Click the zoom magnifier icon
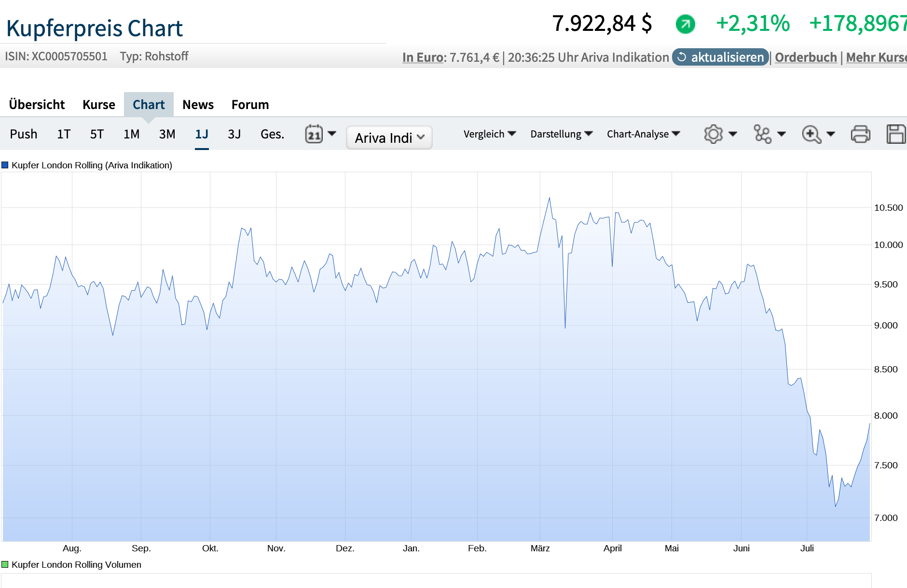The height and width of the screenshot is (588, 907). tap(811, 134)
